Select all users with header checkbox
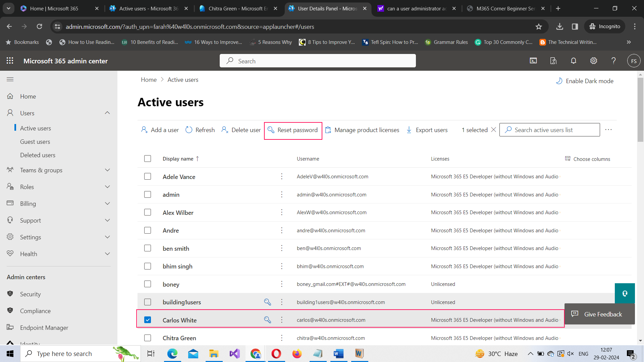The image size is (644, 362). pyautogui.click(x=148, y=158)
